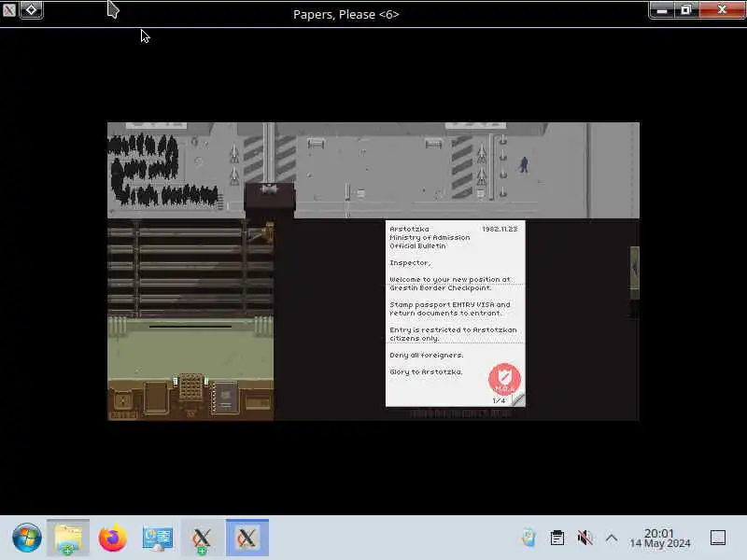
Task: Pull the stamp bar tab at right edge
Action: (x=635, y=273)
